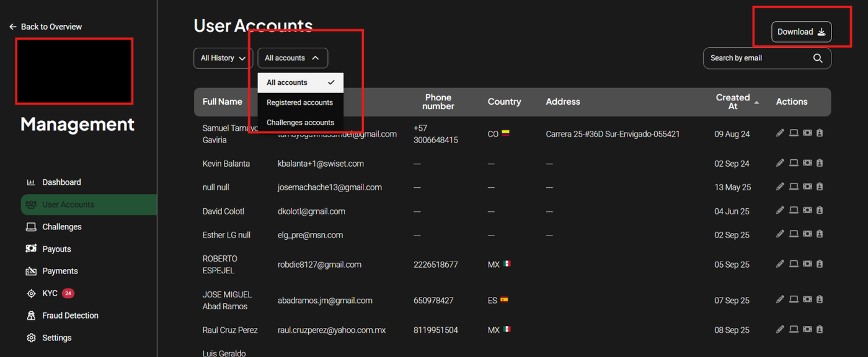Open Fraud Detection in the sidebar

coord(70,315)
